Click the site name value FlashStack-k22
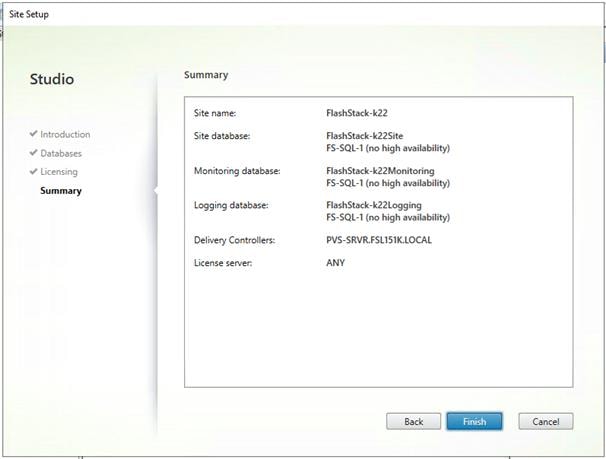The height and width of the screenshot is (459, 606). [357, 113]
